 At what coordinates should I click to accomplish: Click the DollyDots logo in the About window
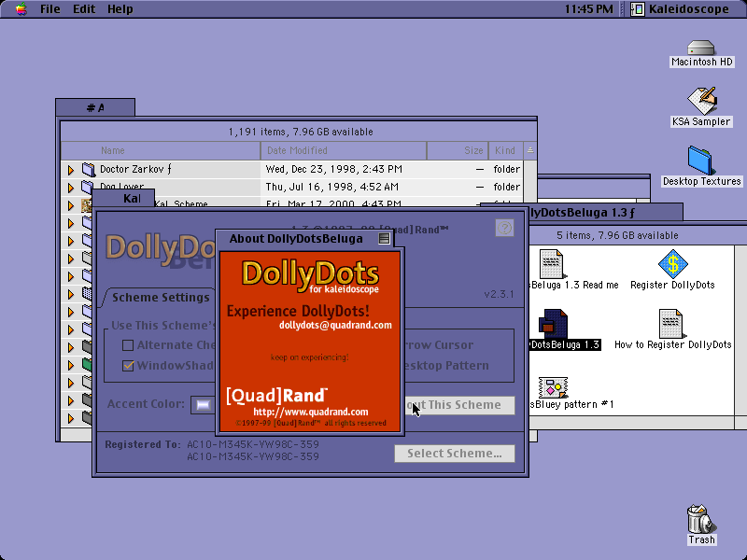tap(311, 276)
